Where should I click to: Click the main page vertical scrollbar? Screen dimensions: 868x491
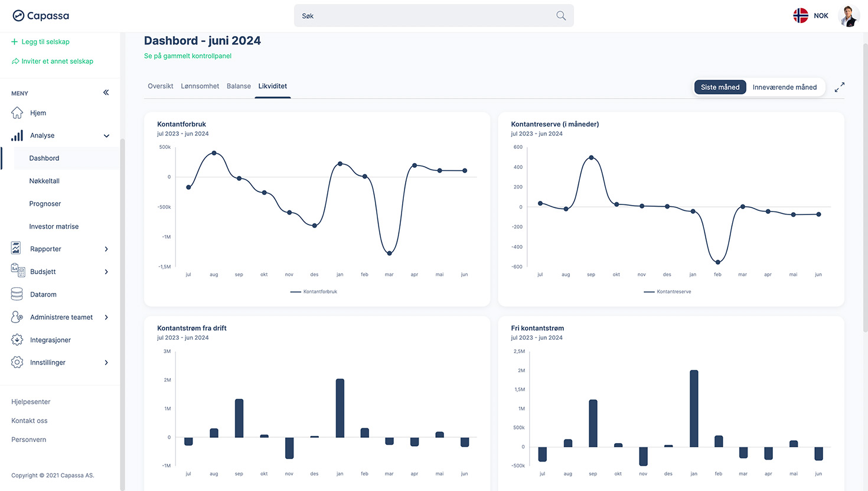point(865,188)
